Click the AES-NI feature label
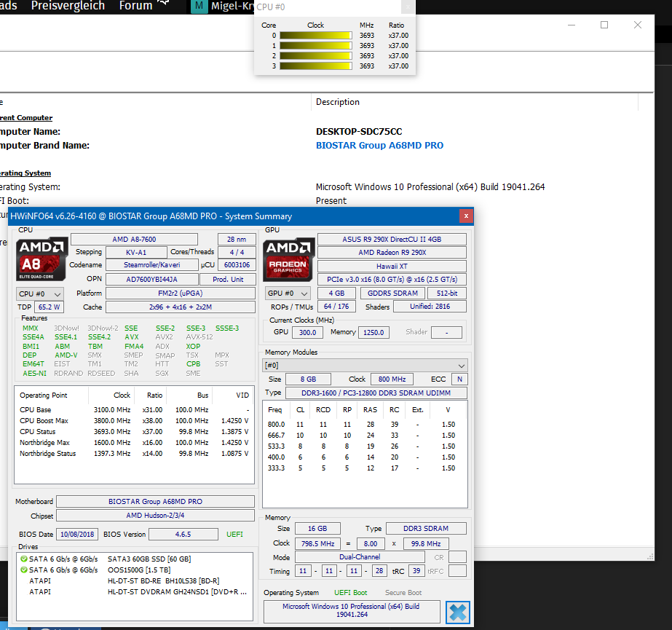This screenshot has width=672, height=630. pyautogui.click(x=34, y=374)
